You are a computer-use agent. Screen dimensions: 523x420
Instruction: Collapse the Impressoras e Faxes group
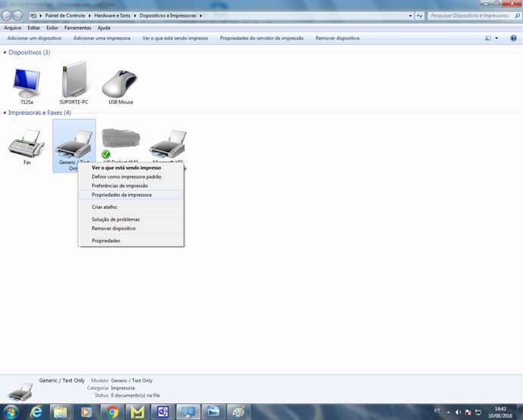click(x=5, y=113)
